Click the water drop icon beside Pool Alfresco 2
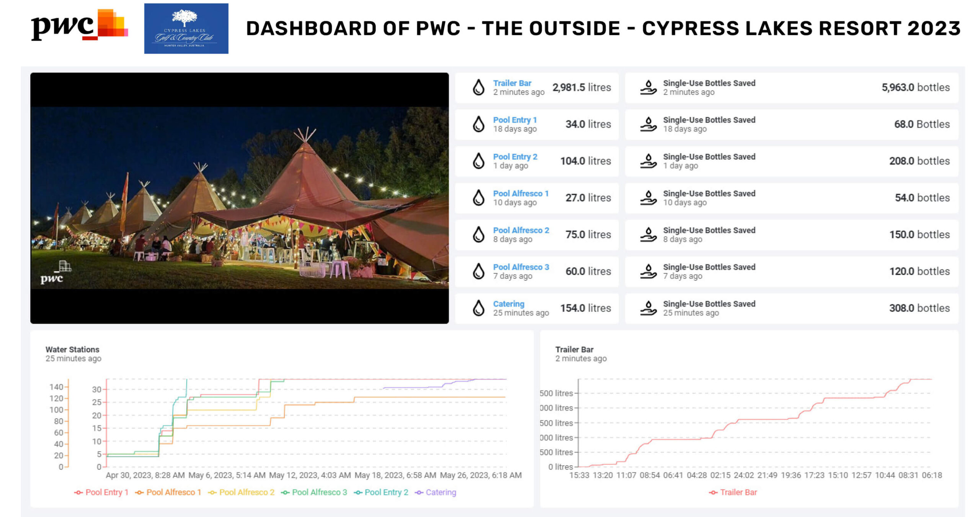Screen dimensions: 980x517 pos(478,234)
